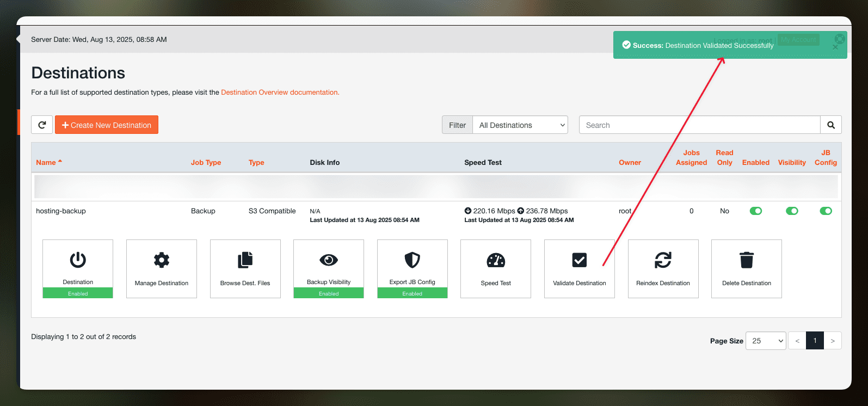Viewport: 868px width, 406px height.
Task: Click Export JB Config shield tile
Action: tap(413, 269)
